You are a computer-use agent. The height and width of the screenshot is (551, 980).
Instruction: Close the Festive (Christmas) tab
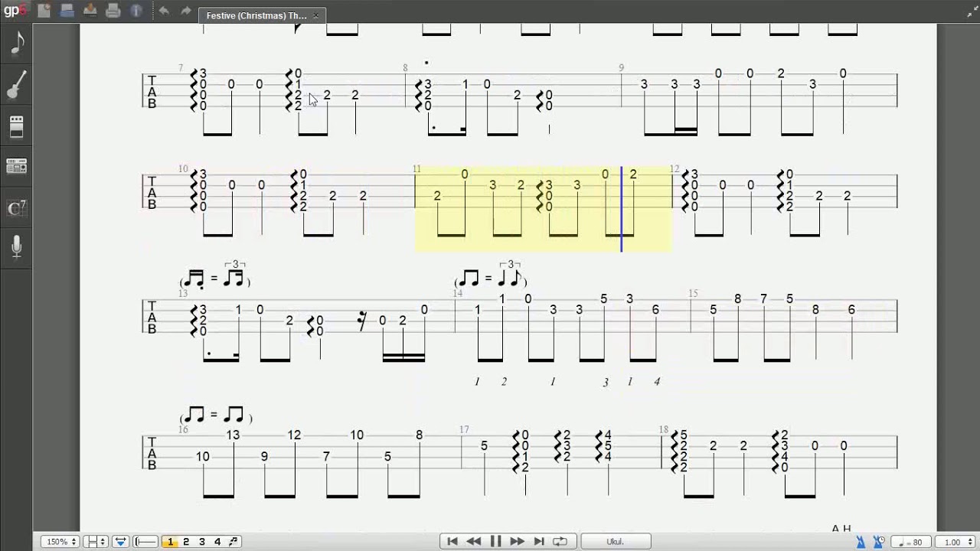(x=317, y=15)
